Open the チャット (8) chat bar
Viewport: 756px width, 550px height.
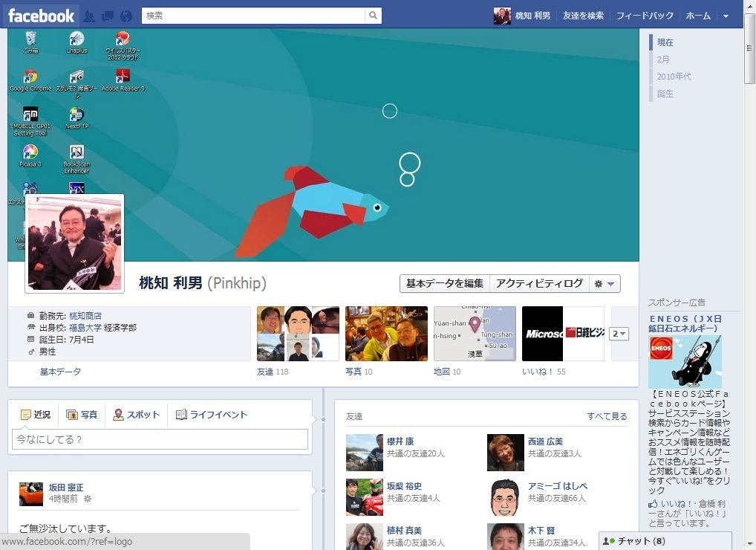click(x=665, y=541)
